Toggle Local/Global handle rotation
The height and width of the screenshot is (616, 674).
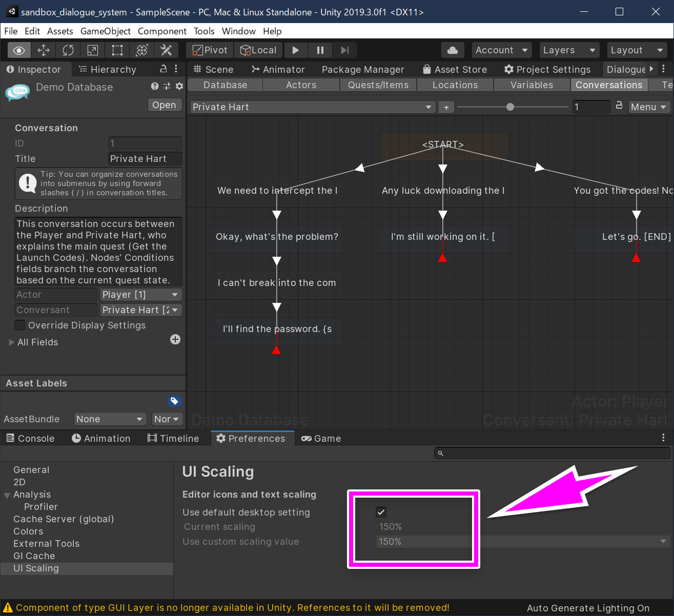pyautogui.click(x=258, y=50)
